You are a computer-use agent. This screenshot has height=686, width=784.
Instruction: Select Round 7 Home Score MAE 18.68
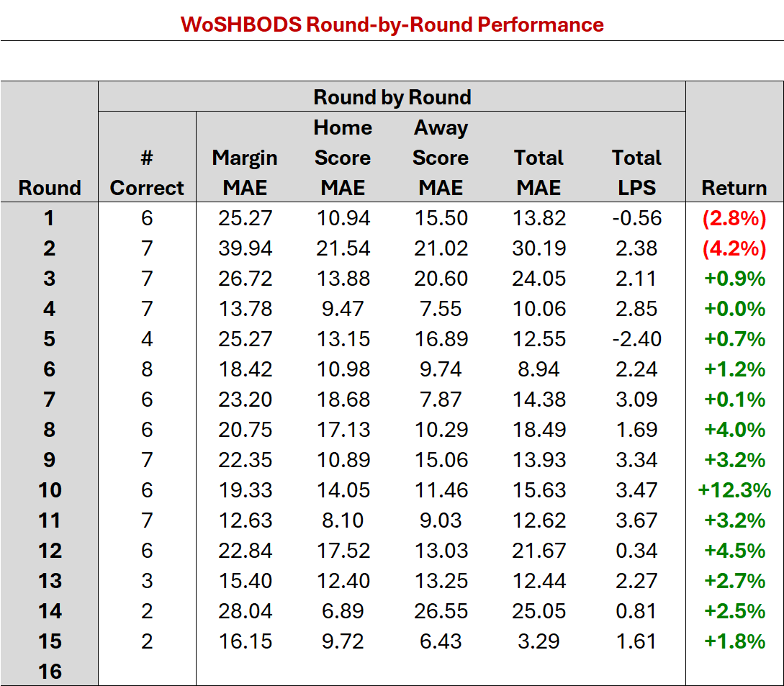click(x=343, y=400)
